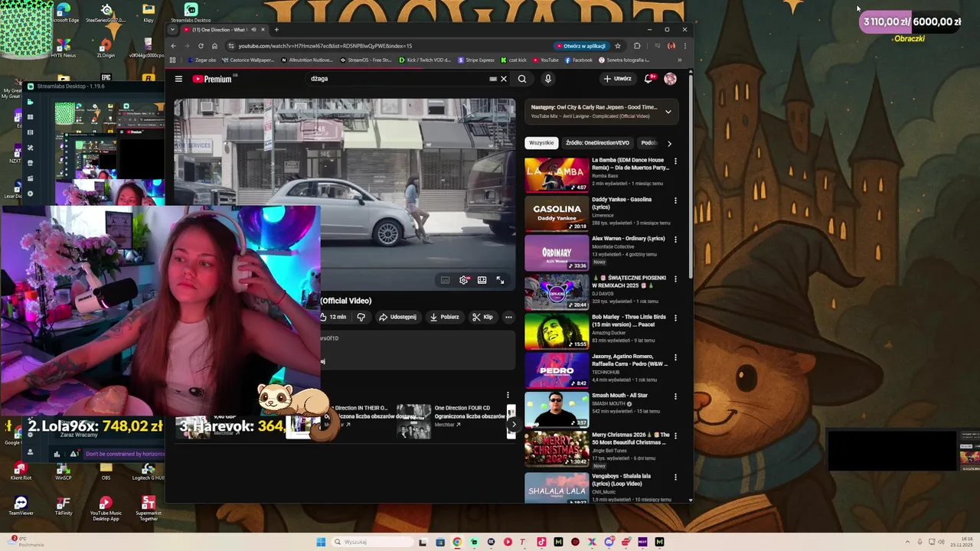Open a new Chrome tab
The width and height of the screenshot is (980, 551).
coord(276,30)
